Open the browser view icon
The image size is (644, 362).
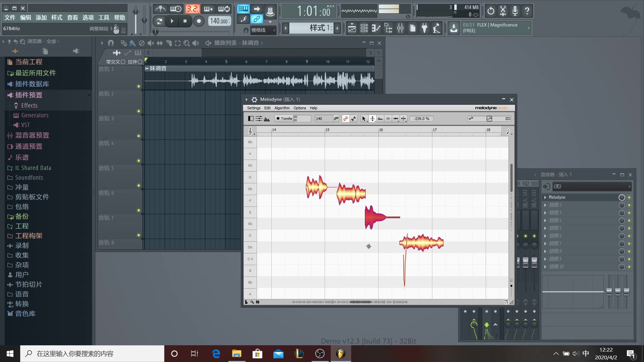[x=388, y=28]
